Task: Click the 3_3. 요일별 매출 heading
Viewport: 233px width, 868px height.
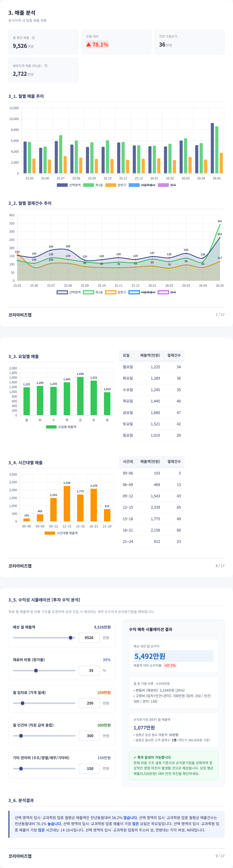Action: tap(23, 356)
